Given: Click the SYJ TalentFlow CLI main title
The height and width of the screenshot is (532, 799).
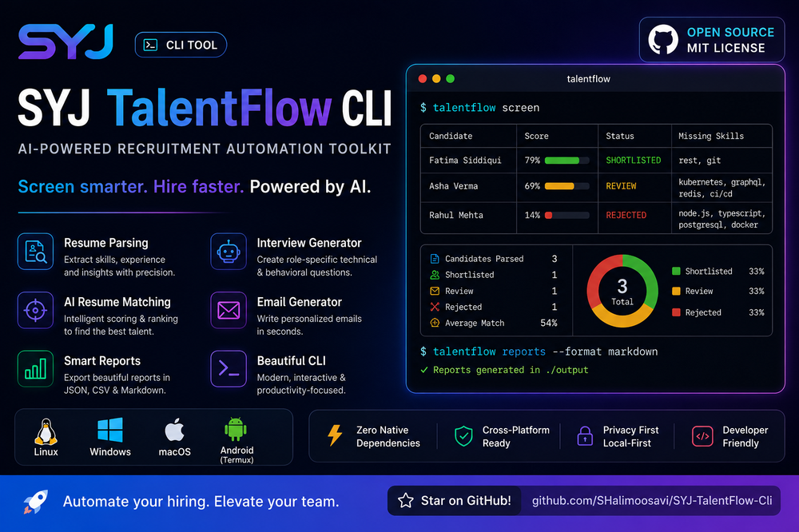Looking at the screenshot, I should point(205,108).
